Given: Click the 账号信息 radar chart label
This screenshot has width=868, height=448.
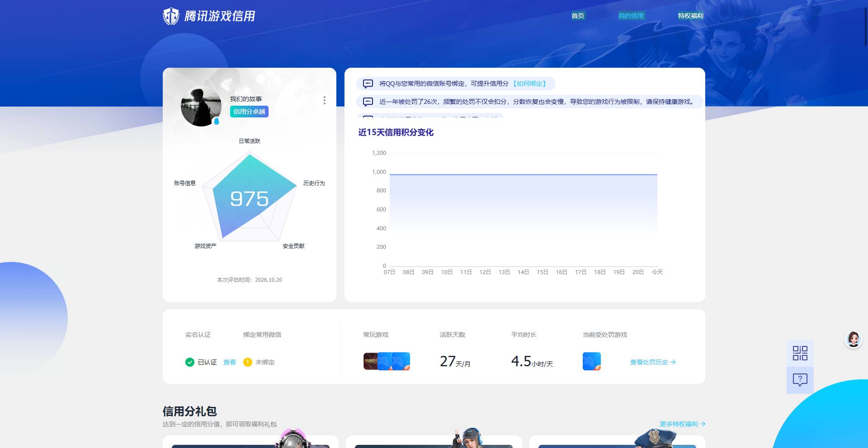Looking at the screenshot, I should click(x=184, y=183).
